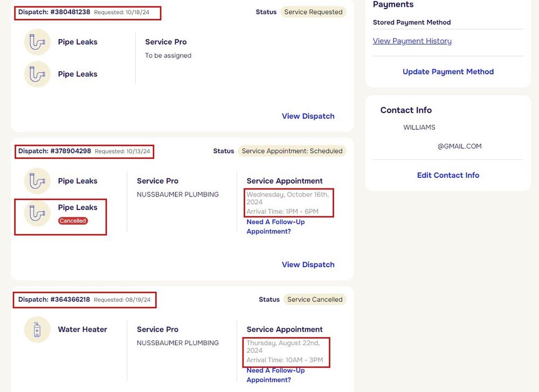Request follow-up appointment for October 16th service
This screenshot has width=539, height=392.
pos(275,227)
